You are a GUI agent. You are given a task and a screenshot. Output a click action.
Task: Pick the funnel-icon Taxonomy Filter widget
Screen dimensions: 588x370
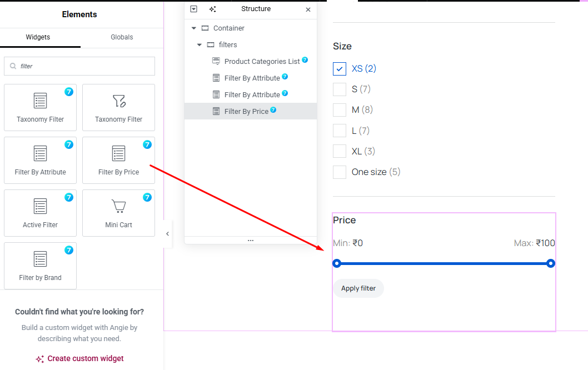118,107
